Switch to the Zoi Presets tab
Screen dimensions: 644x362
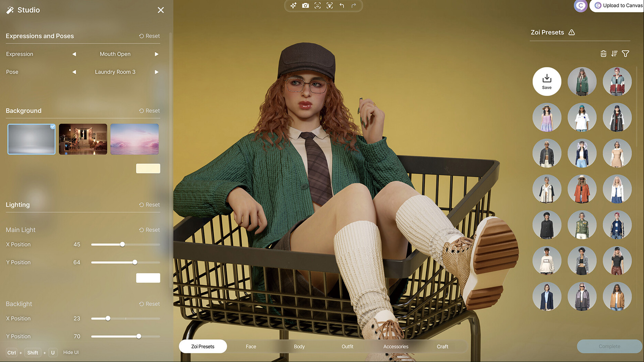coord(203,347)
